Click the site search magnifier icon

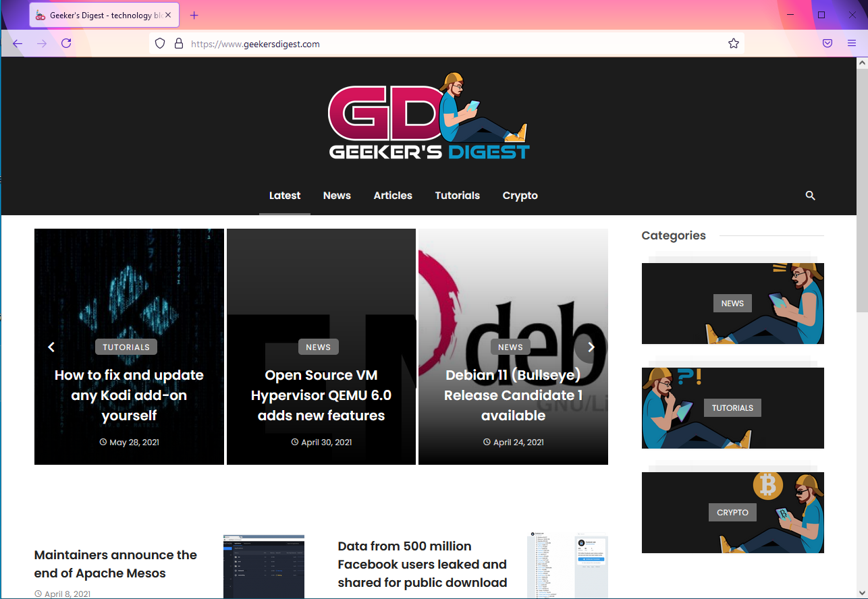[x=810, y=196]
